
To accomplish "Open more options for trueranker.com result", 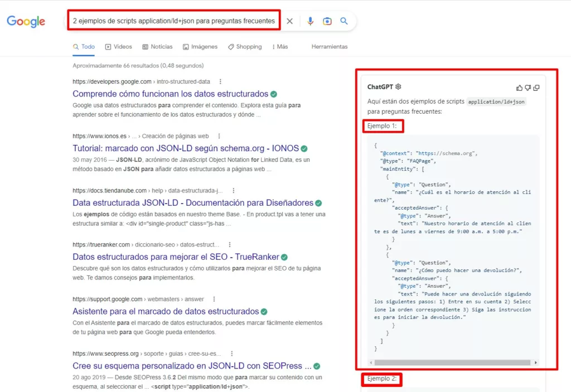I will click(x=229, y=244).
